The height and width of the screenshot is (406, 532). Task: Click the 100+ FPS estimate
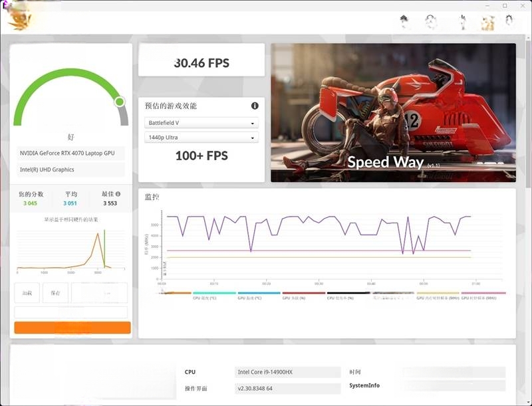pyautogui.click(x=201, y=155)
